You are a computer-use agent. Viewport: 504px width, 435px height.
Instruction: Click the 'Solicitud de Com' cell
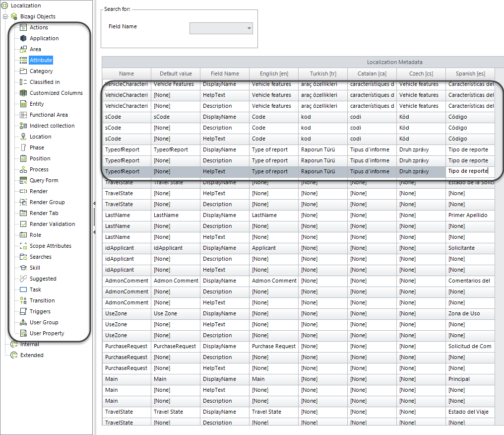point(470,347)
